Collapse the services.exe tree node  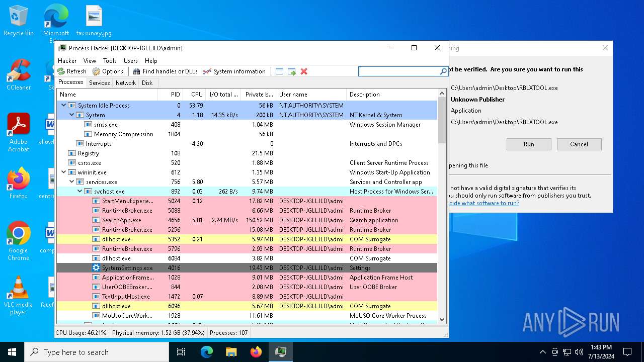71,182
